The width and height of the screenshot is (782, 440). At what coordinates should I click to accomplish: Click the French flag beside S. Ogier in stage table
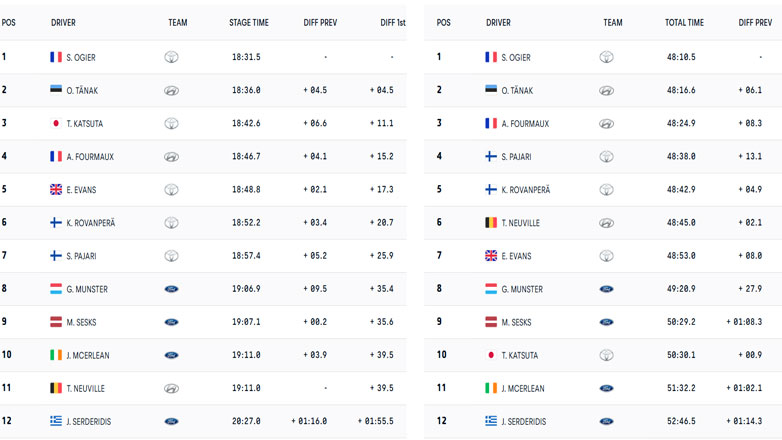click(56, 58)
